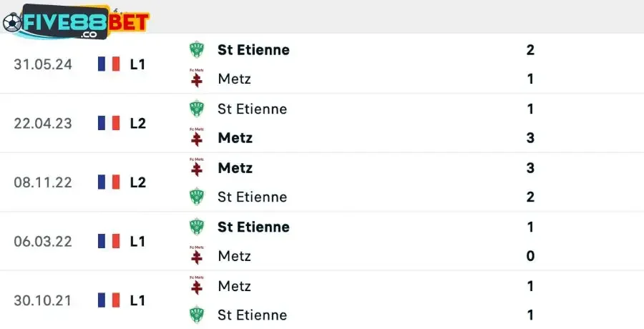Click French flag beside 31.05.24 match

pyautogui.click(x=109, y=64)
